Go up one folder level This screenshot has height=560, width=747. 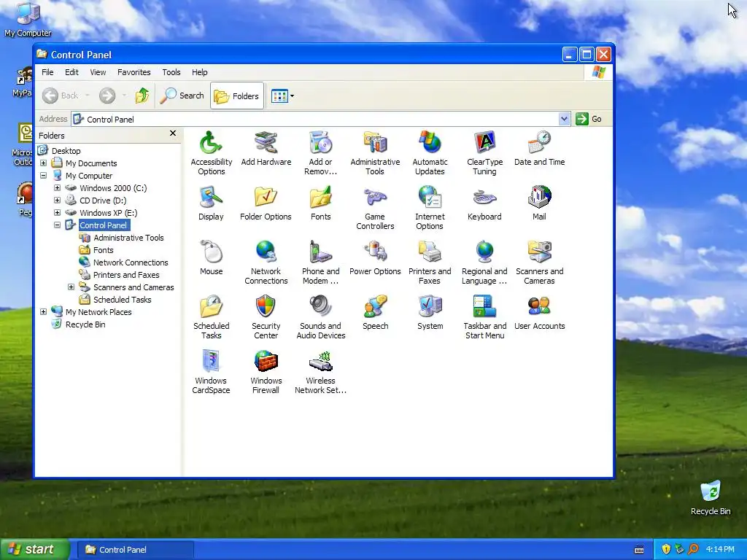click(142, 96)
